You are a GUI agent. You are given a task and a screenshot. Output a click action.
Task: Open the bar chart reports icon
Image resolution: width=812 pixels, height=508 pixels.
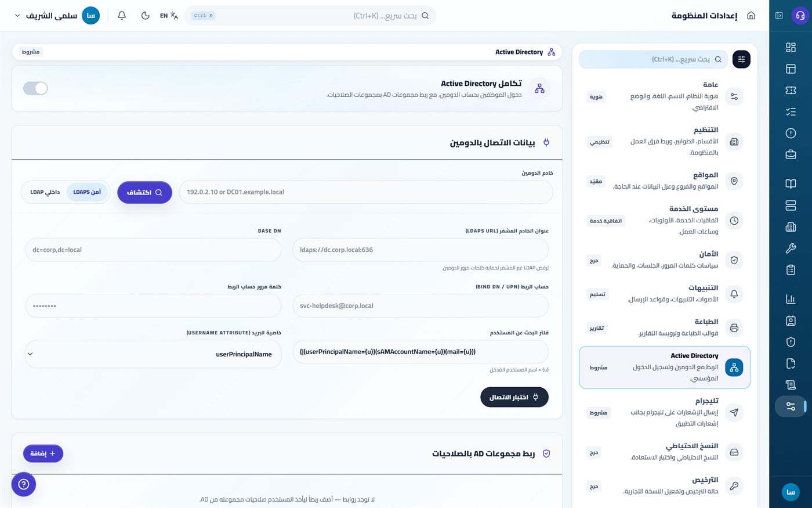pos(791,299)
